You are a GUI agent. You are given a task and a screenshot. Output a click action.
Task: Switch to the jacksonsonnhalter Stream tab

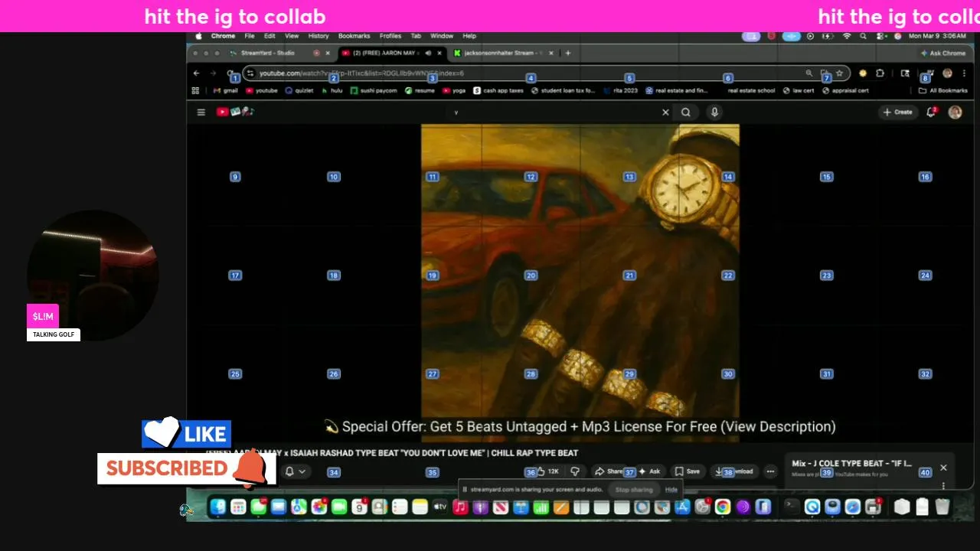tap(502, 53)
